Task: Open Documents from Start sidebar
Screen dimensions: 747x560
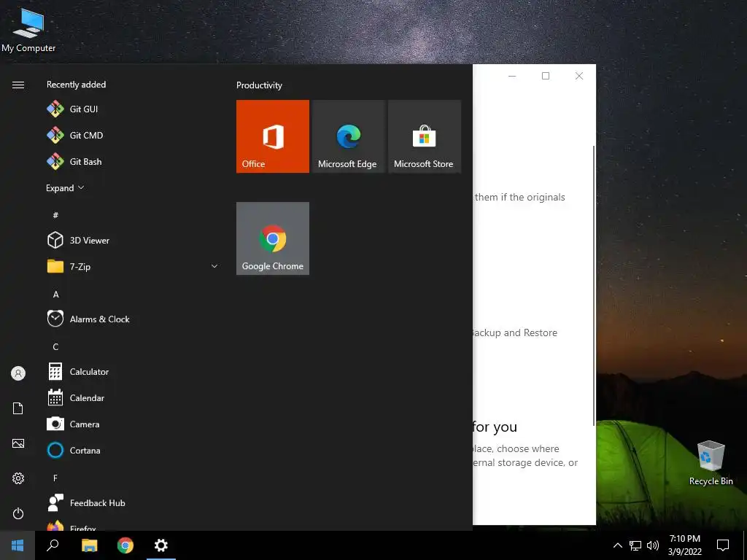Action: click(18, 408)
